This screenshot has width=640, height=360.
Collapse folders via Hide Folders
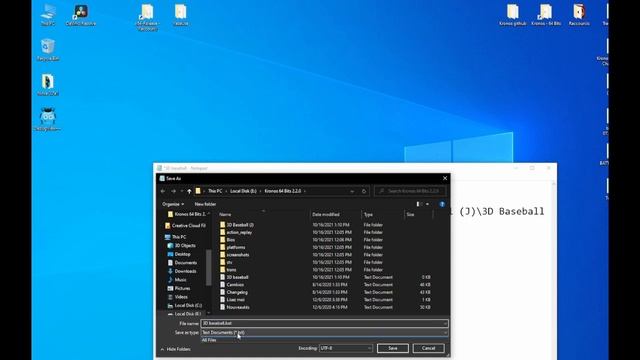176,349
